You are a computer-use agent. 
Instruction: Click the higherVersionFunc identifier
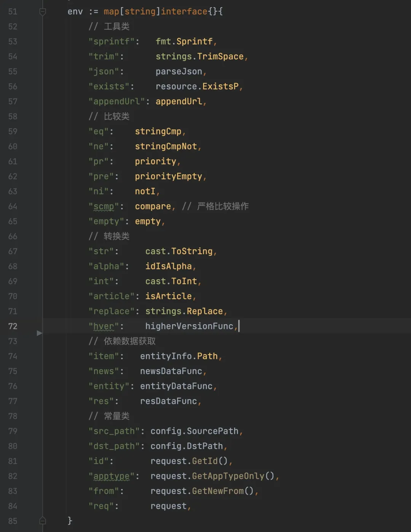[x=189, y=326]
